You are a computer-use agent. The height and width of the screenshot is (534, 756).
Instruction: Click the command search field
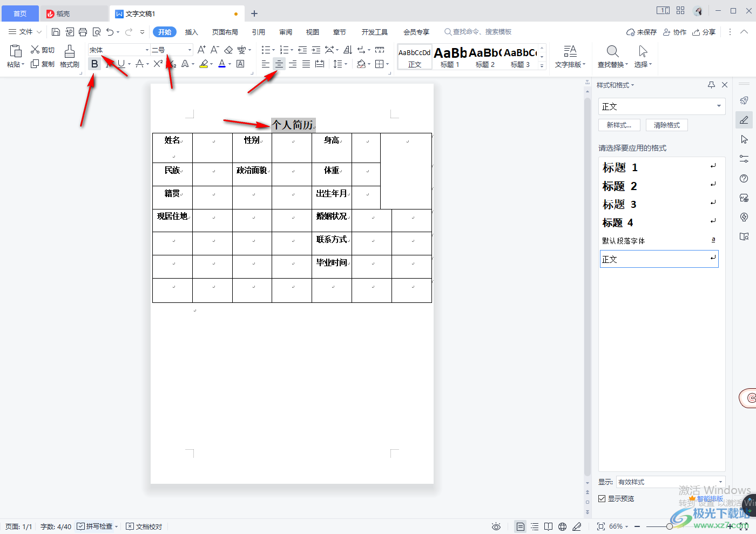pos(478,32)
